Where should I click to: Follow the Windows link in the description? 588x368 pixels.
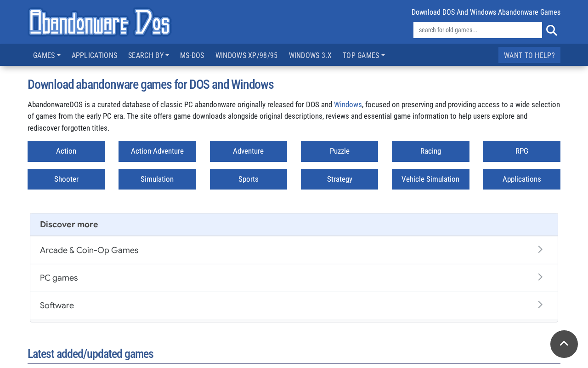[348, 104]
